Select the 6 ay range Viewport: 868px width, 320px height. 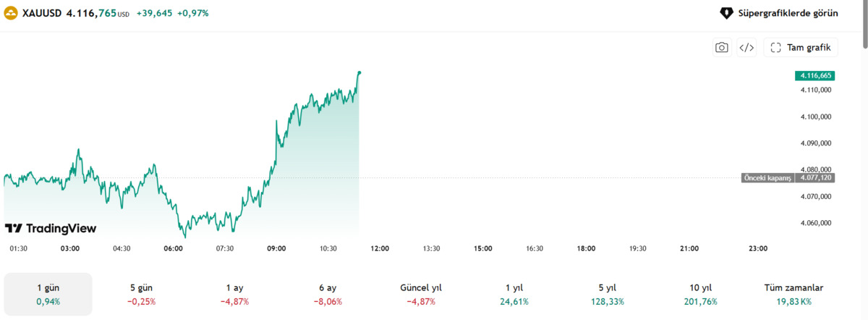pos(328,294)
